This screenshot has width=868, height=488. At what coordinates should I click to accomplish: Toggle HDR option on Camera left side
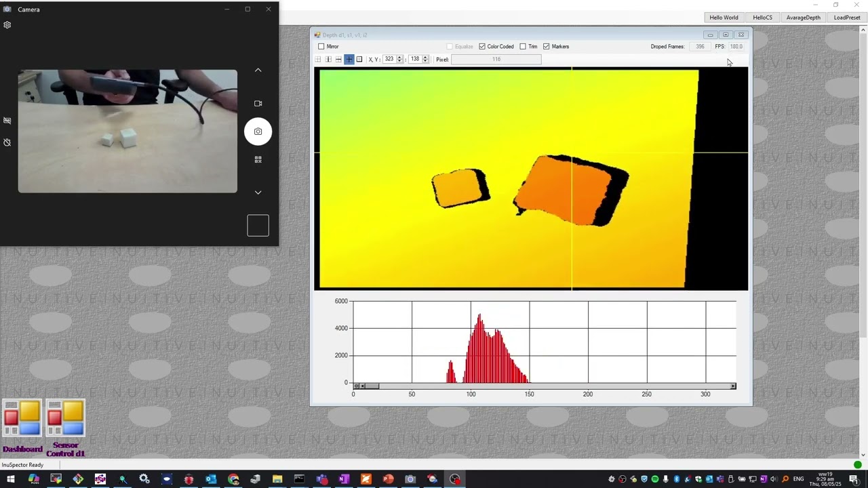tap(7, 121)
